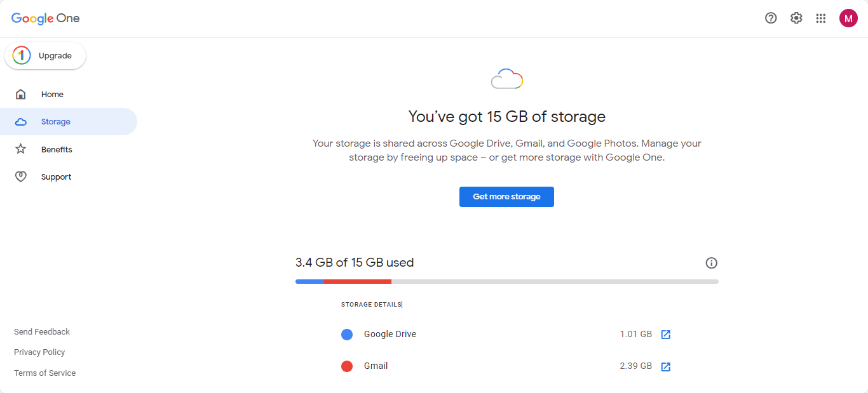Click the 3.4 GB of 15 GB used text

pos(355,262)
